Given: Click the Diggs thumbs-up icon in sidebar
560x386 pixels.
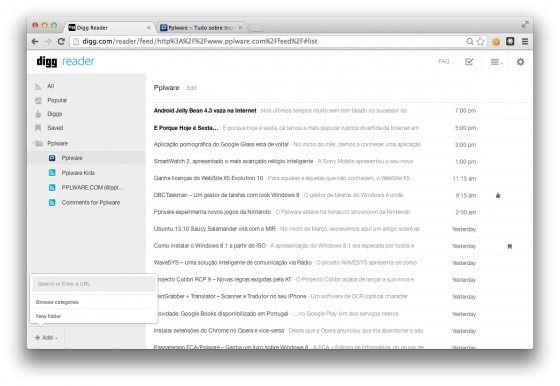Looking at the screenshot, I should click(38, 114).
